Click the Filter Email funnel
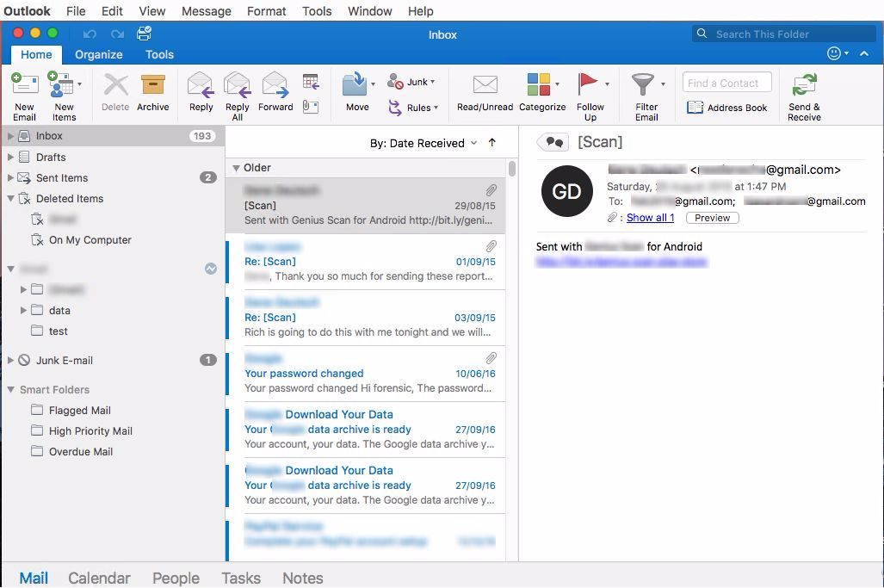This screenshot has height=588, width=884. pos(642,84)
